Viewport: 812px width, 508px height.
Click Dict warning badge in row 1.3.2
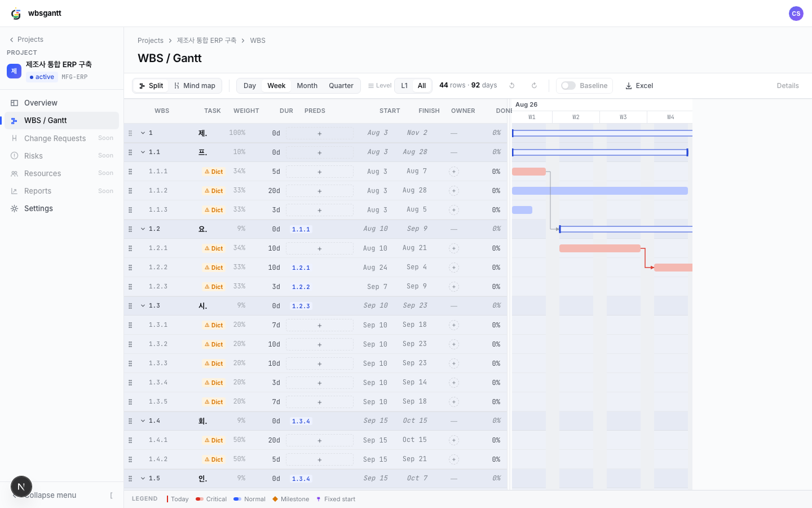coord(214,344)
